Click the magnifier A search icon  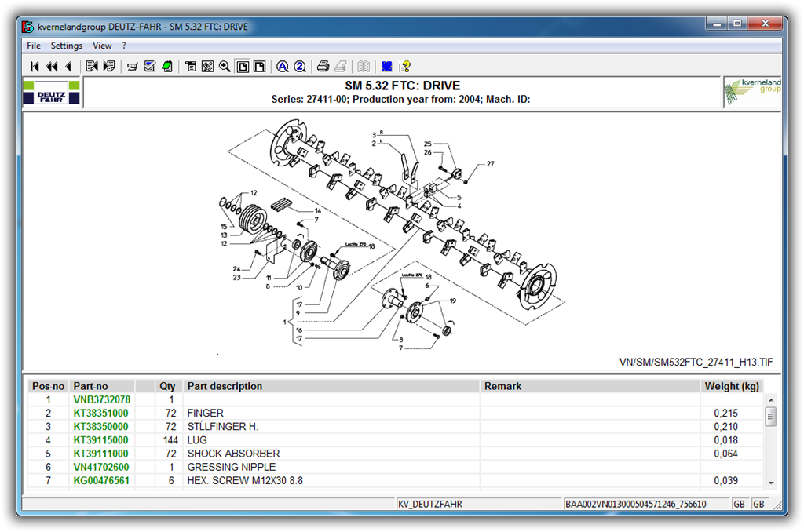point(283,66)
